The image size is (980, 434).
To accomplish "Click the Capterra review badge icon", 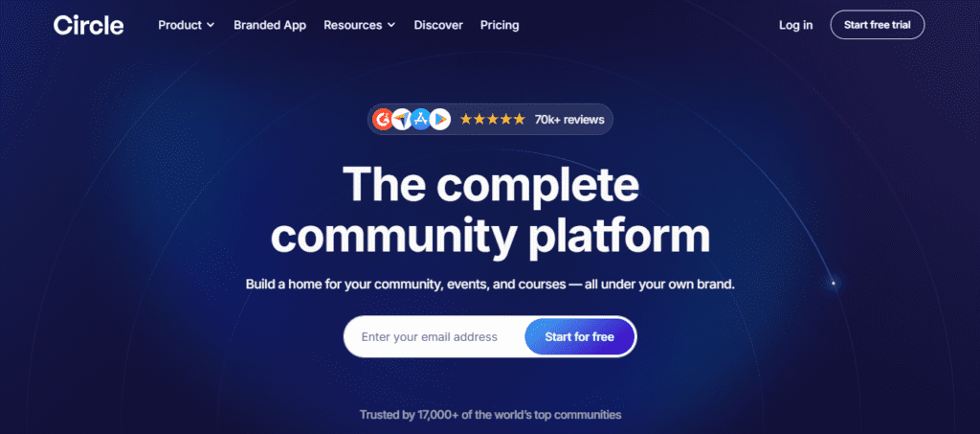I will [x=402, y=119].
